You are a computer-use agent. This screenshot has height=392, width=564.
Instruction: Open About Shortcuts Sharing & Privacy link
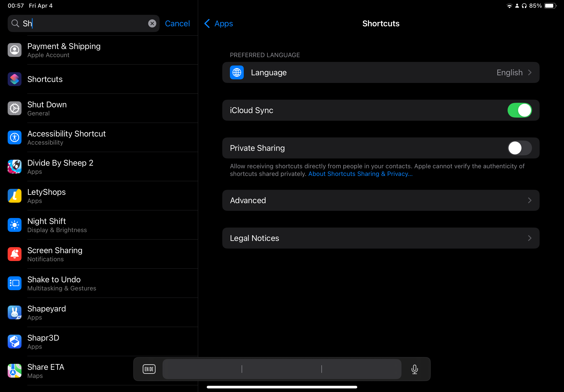coord(360,174)
